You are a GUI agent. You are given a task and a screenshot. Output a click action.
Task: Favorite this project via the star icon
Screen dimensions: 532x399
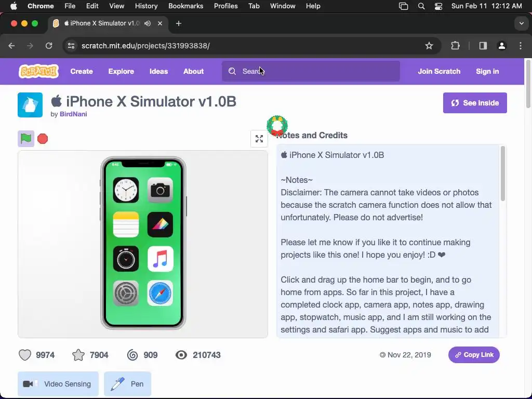click(78, 355)
